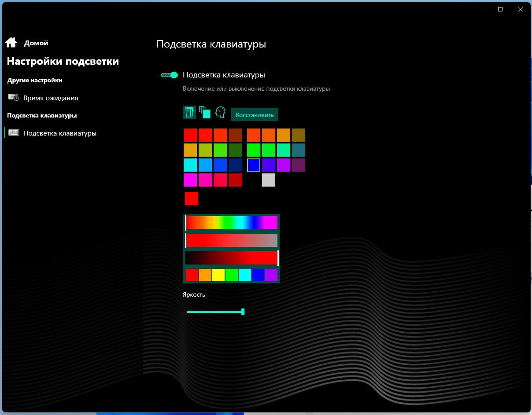Open the Домой label in sidebar

point(36,43)
